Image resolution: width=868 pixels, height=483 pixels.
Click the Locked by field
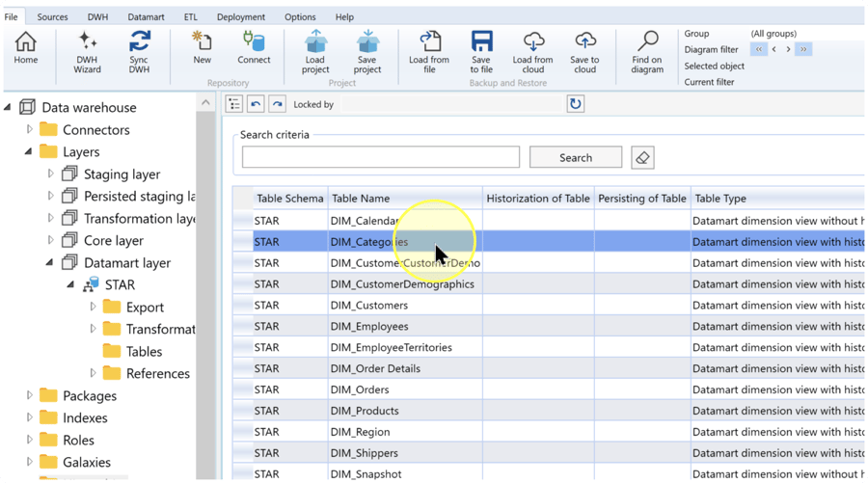coord(451,104)
